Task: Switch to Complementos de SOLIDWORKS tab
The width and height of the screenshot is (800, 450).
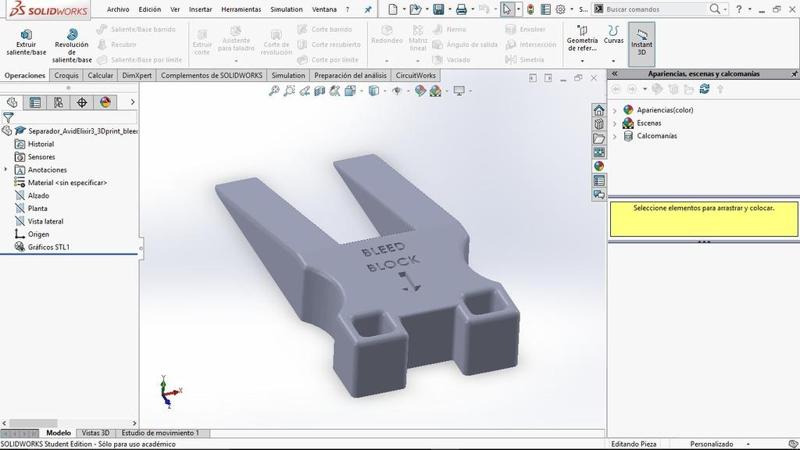Action: pos(211,76)
